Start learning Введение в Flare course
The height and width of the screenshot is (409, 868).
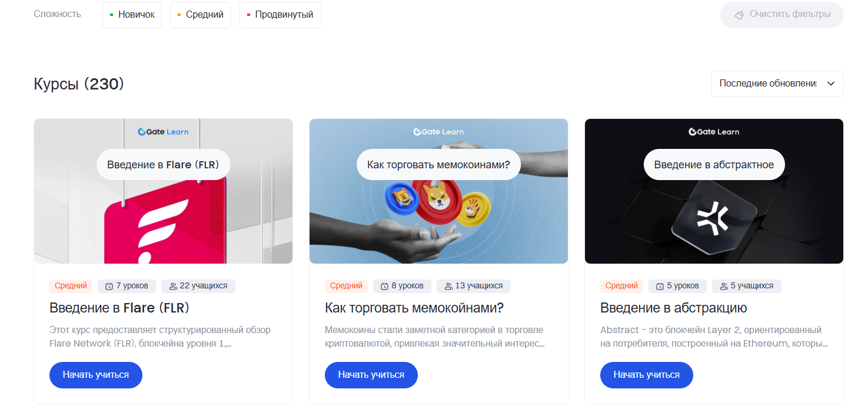tap(96, 375)
